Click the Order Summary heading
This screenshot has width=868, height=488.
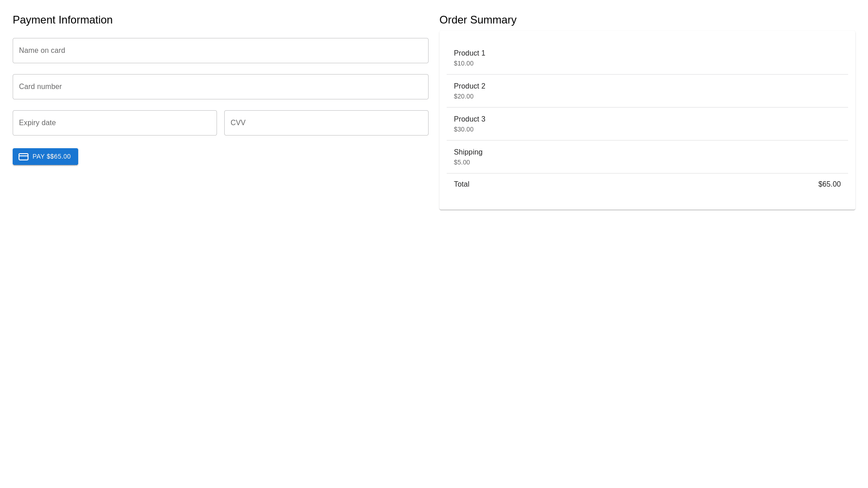pyautogui.click(x=477, y=20)
